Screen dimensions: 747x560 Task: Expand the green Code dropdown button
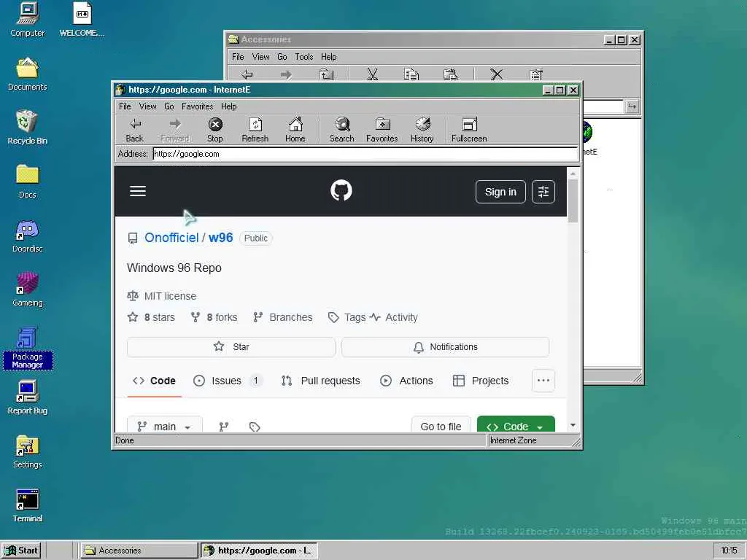click(516, 426)
